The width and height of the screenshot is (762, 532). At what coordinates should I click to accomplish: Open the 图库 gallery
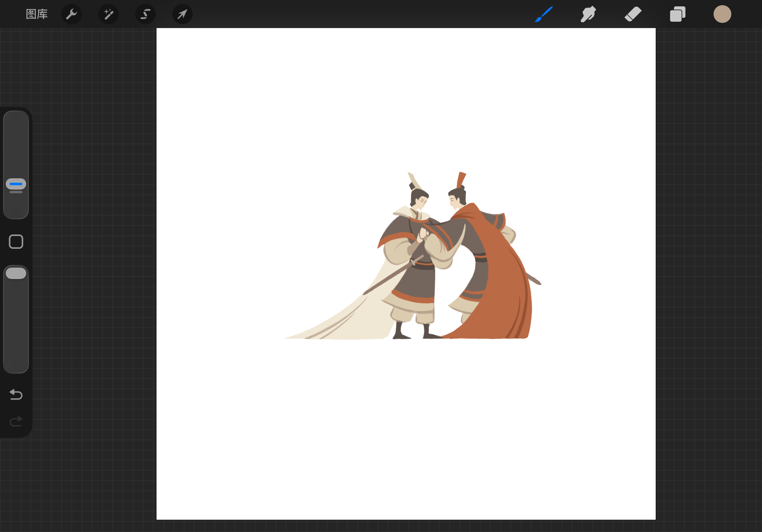click(x=37, y=14)
